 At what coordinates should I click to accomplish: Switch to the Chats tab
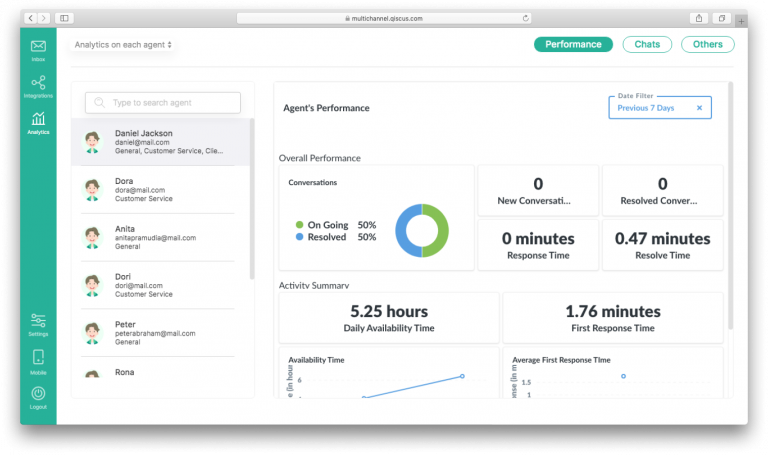tap(646, 44)
